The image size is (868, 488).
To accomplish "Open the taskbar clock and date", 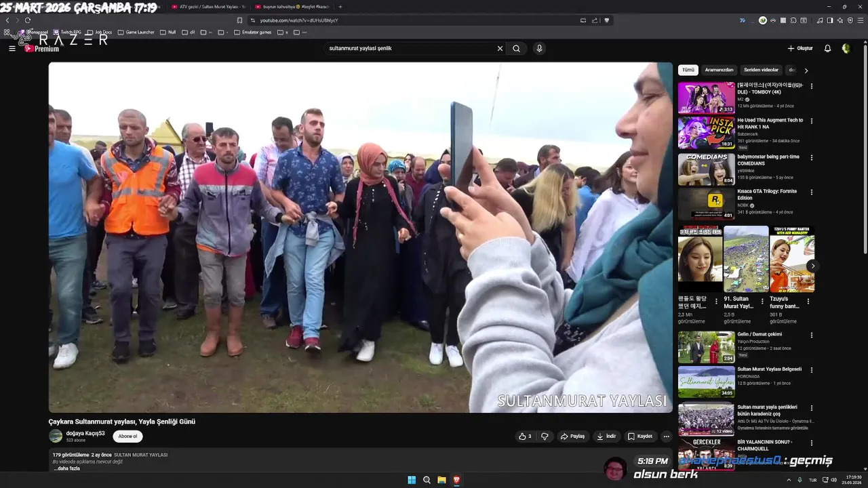I will click(x=853, y=480).
